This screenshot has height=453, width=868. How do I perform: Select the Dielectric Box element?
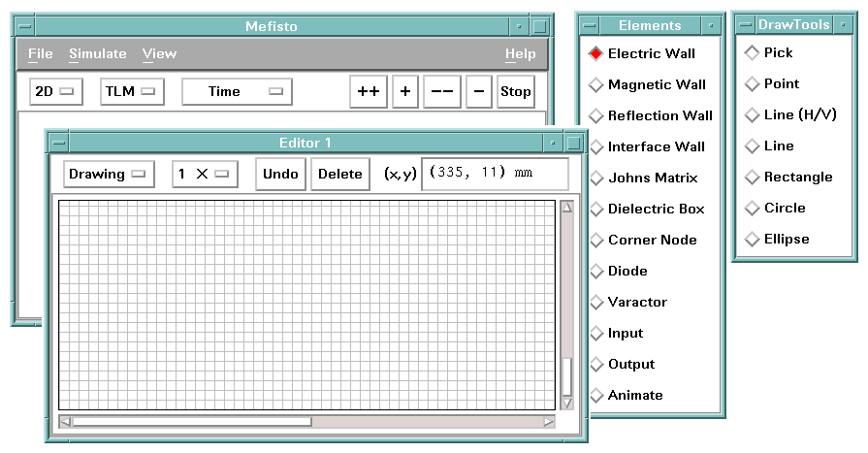click(647, 209)
